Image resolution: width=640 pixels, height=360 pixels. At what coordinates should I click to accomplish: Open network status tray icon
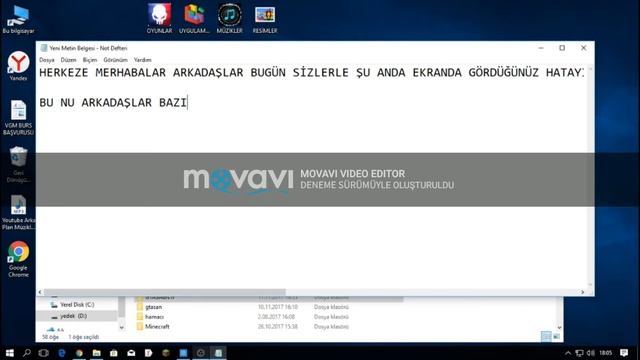click(579, 353)
